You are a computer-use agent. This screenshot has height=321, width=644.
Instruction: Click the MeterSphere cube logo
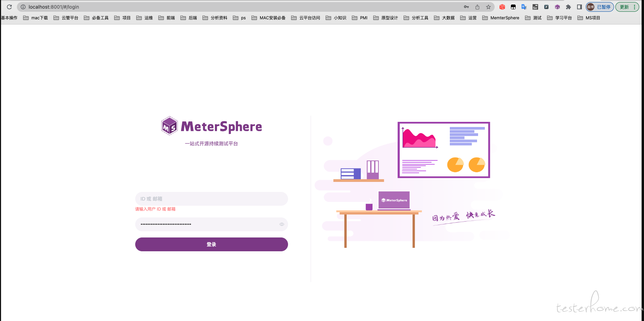pyautogui.click(x=169, y=126)
